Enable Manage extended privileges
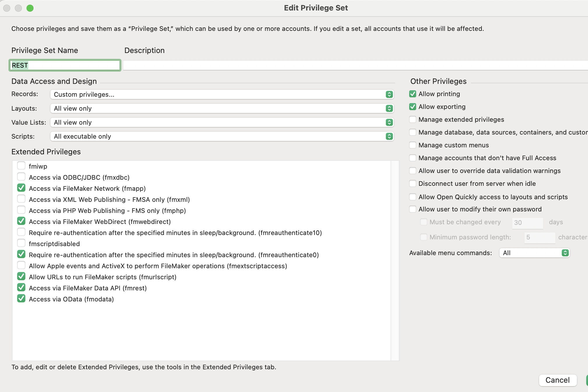 413,119
